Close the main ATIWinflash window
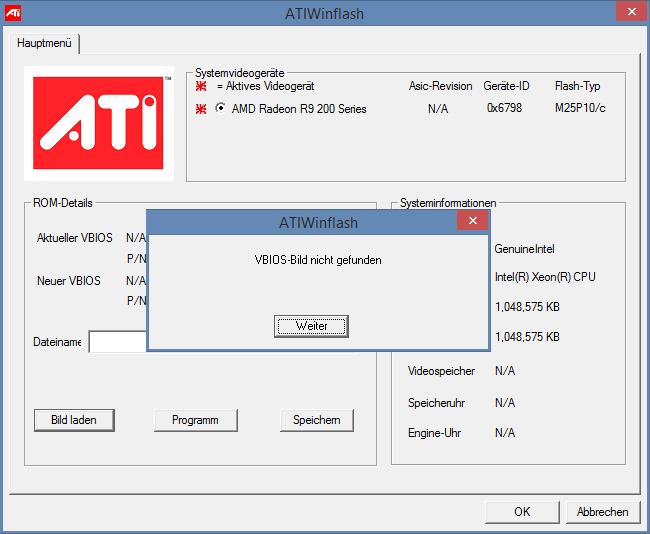This screenshot has height=534, width=650. (632, 12)
